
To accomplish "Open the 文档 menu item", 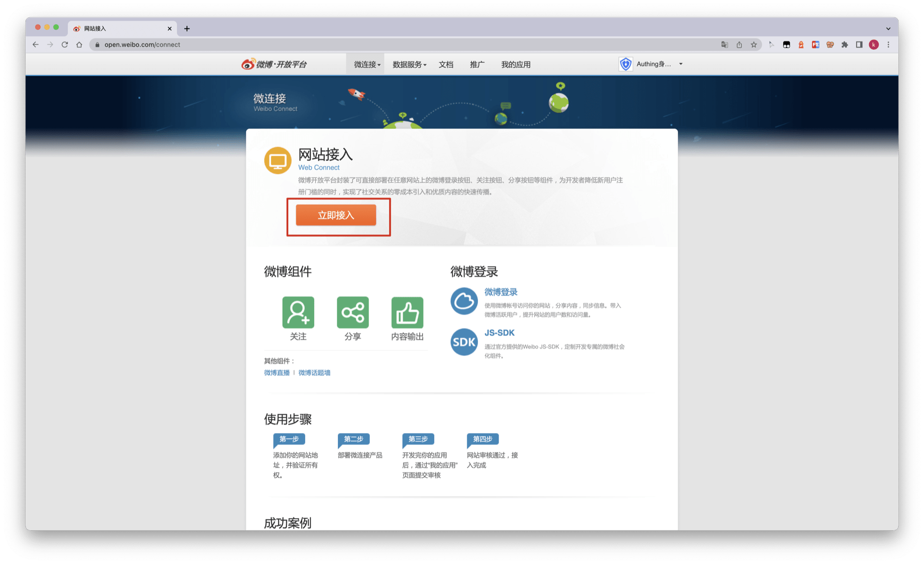I will click(446, 64).
